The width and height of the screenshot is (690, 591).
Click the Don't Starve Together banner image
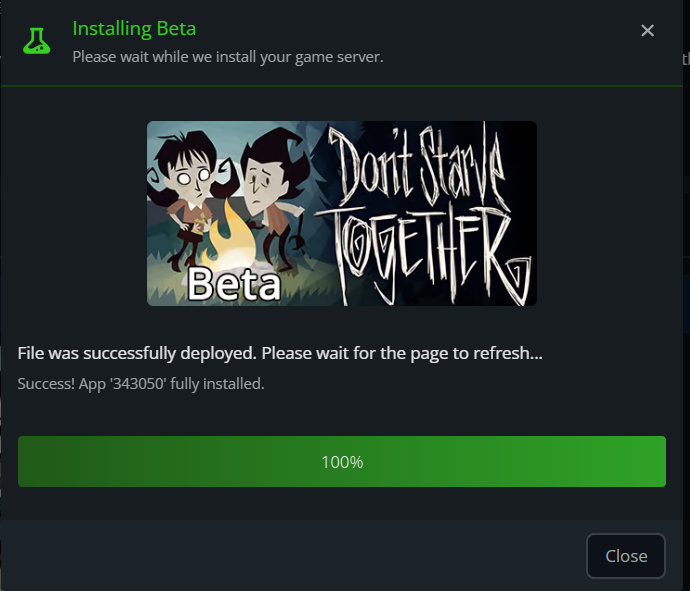point(342,213)
